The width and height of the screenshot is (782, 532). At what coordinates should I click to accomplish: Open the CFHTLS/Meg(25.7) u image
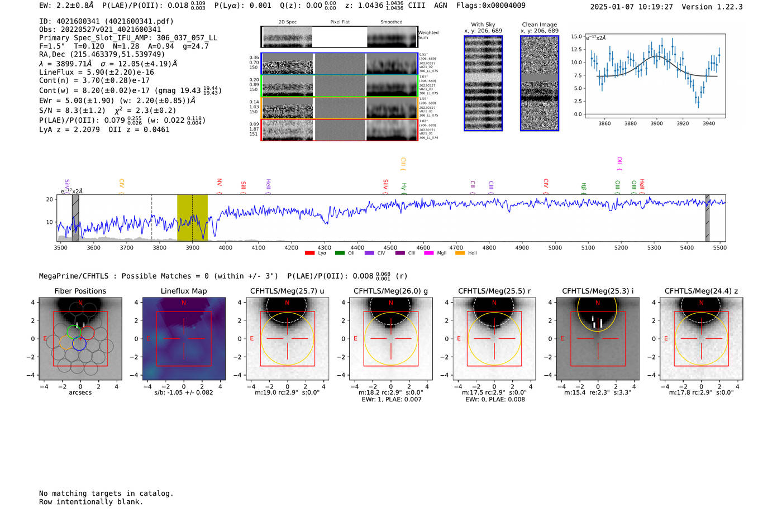(287, 339)
